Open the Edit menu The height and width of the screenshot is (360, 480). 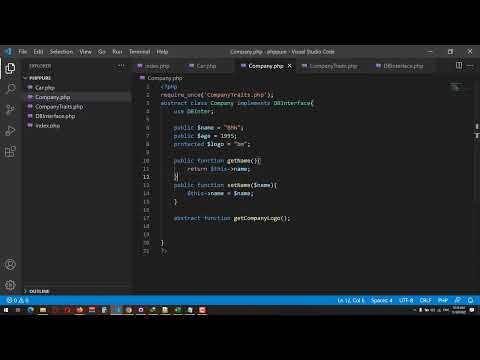(x=38, y=52)
